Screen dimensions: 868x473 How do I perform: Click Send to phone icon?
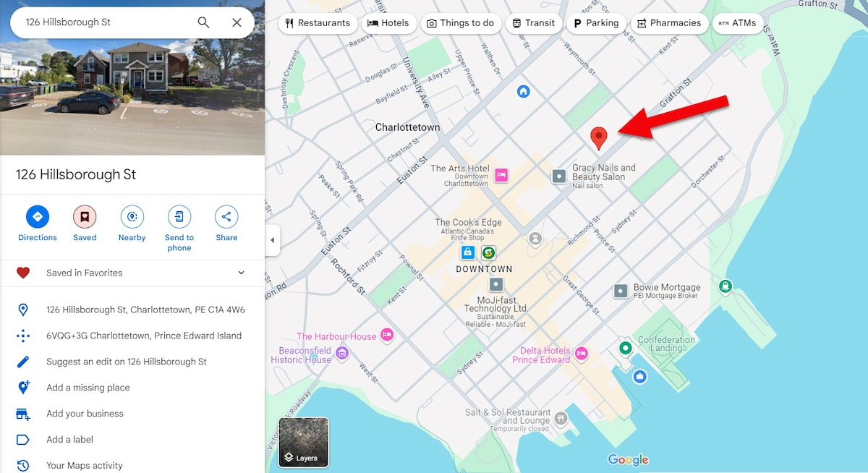click(x=179, y=216)
